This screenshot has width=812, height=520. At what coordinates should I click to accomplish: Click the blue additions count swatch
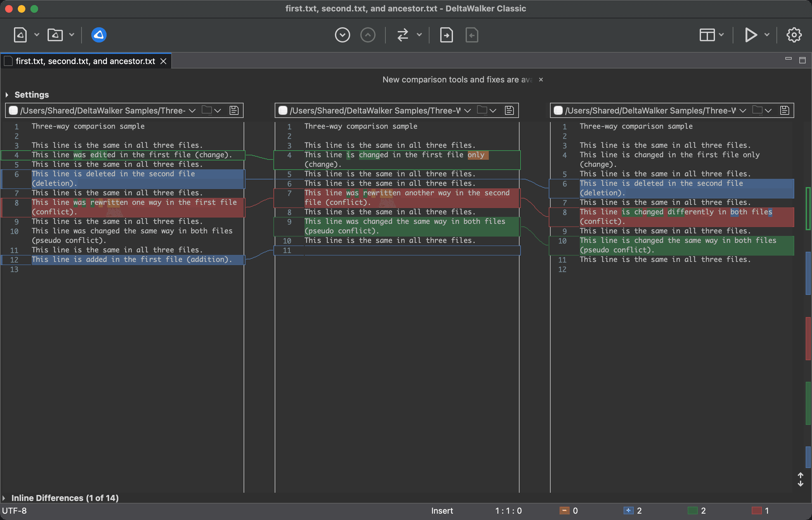pos(628,510)
